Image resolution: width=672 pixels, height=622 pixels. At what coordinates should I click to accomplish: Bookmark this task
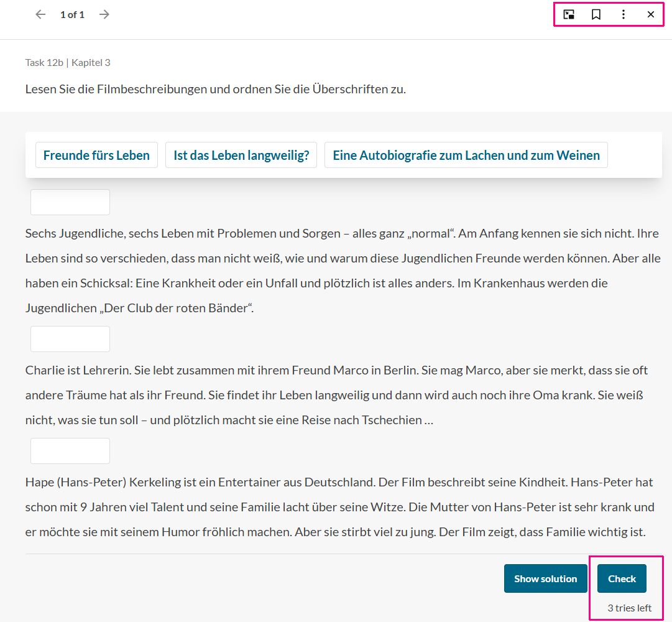596,14
